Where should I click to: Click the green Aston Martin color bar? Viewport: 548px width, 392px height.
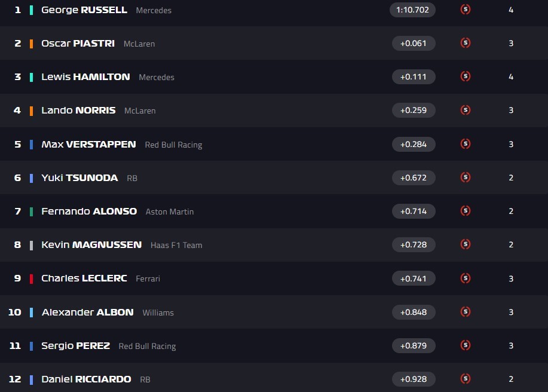[31, 212]
